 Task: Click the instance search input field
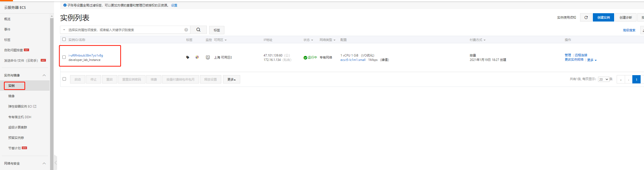(x=125, y=30)
